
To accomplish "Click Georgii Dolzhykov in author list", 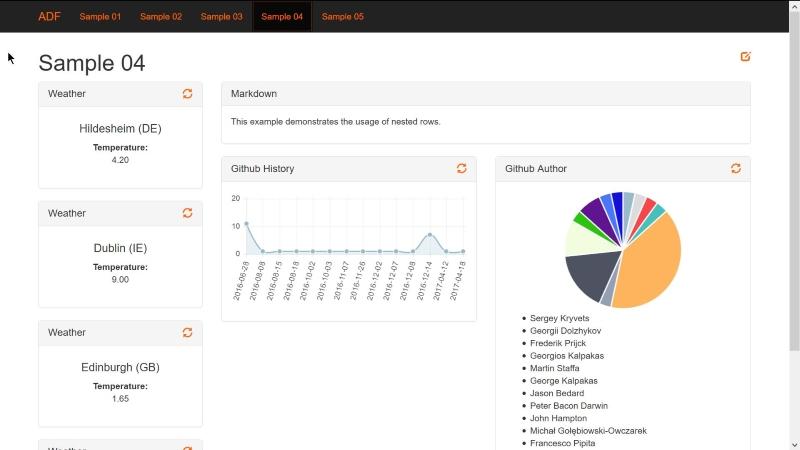I will 565,331.
